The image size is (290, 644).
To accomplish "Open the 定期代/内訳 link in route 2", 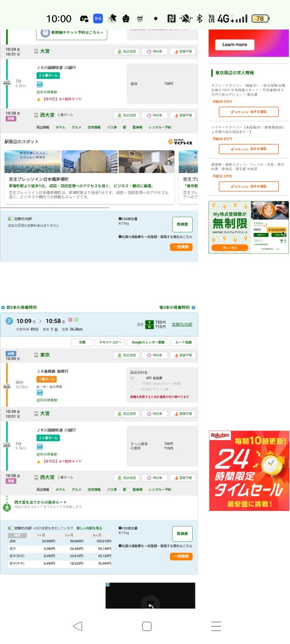I will pyautogui.click(x=182, y=325).
